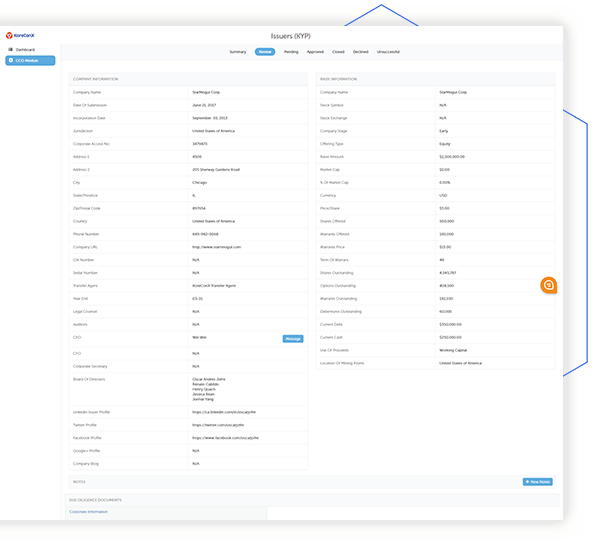
Task: Click the Due Diligence Documents header
Action: (95, 500)
